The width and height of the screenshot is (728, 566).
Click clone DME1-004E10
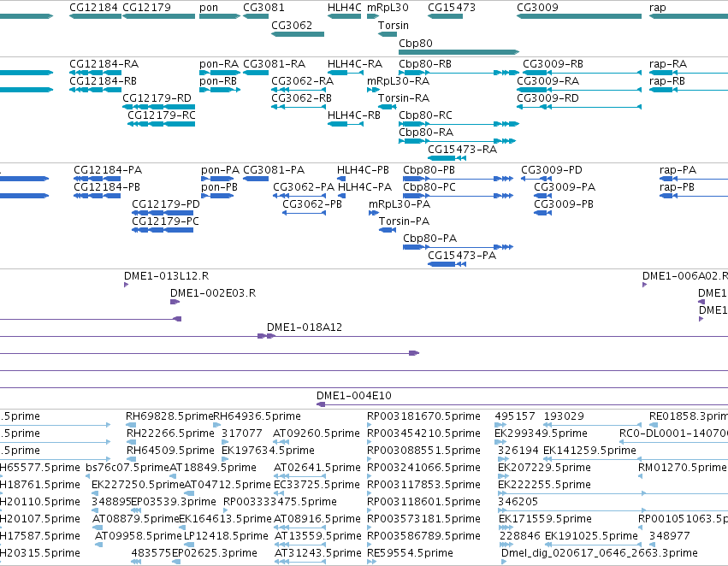pyautogui.click(x=354, y=396)
